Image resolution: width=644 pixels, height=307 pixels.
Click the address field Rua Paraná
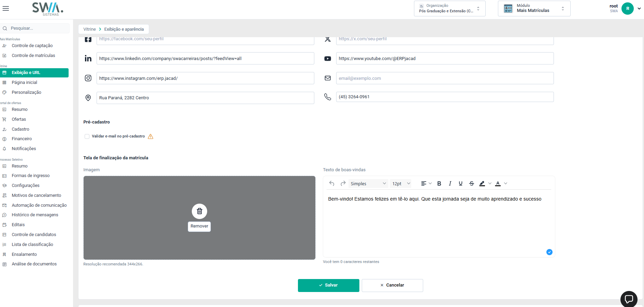pos(205,98)
